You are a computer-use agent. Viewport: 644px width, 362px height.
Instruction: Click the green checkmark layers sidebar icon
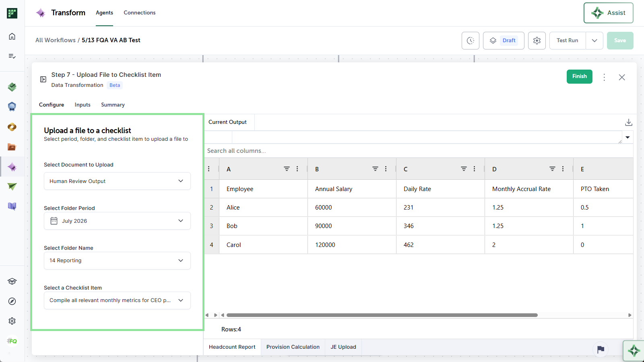[12, 86]
